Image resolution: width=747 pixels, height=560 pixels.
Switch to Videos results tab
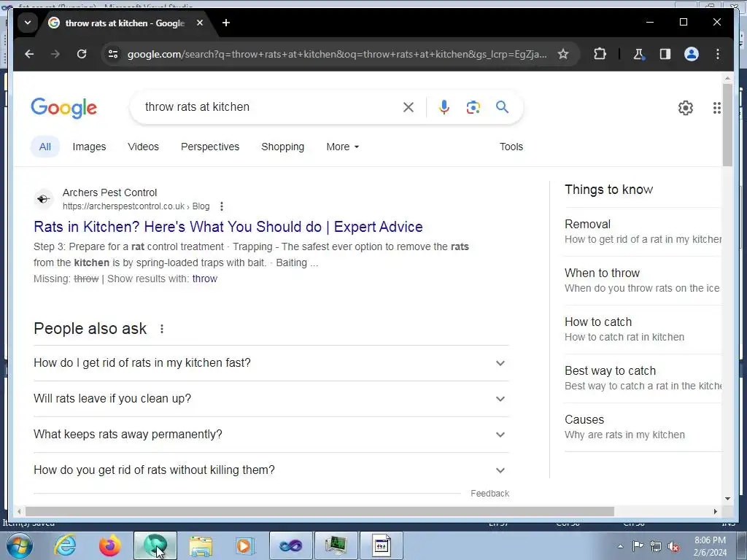point(144,147)
